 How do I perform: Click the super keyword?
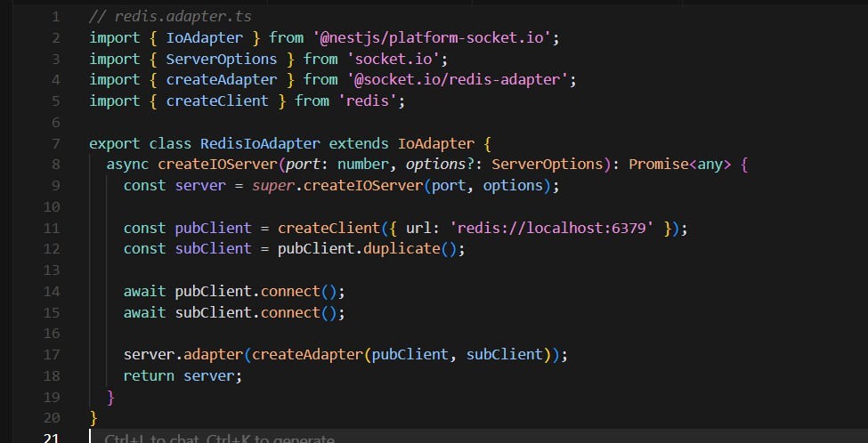click(273, 186)
